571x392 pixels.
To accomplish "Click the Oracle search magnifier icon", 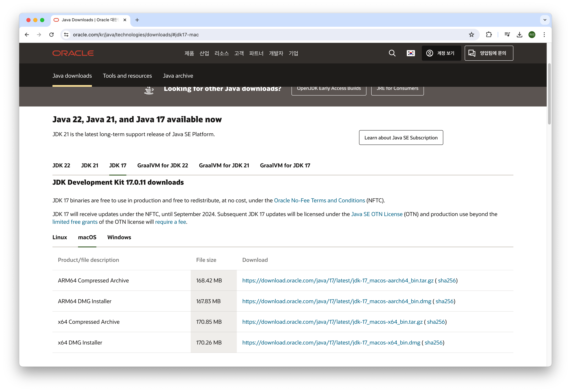I will 392,53.
